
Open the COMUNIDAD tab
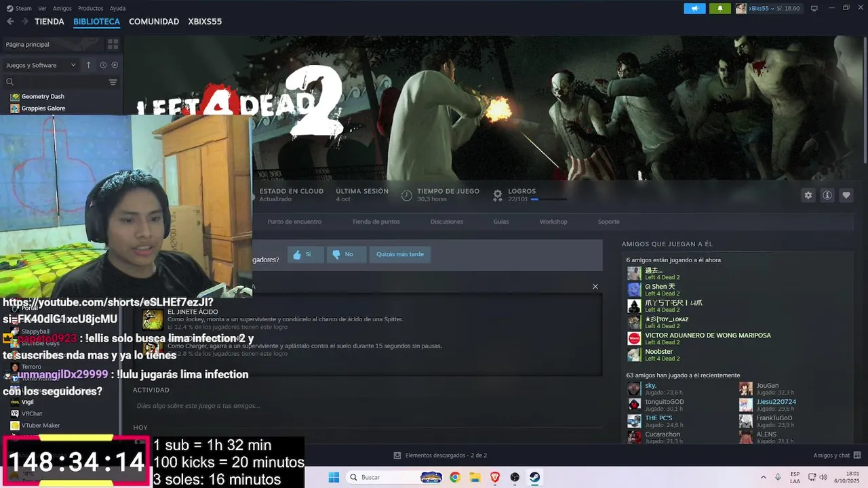pyautogui.click(x=154, y=22)
